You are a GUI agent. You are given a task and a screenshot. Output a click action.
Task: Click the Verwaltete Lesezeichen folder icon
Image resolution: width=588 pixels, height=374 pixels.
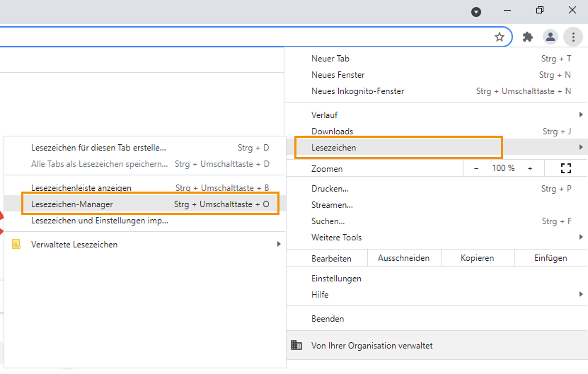[16, 245]
